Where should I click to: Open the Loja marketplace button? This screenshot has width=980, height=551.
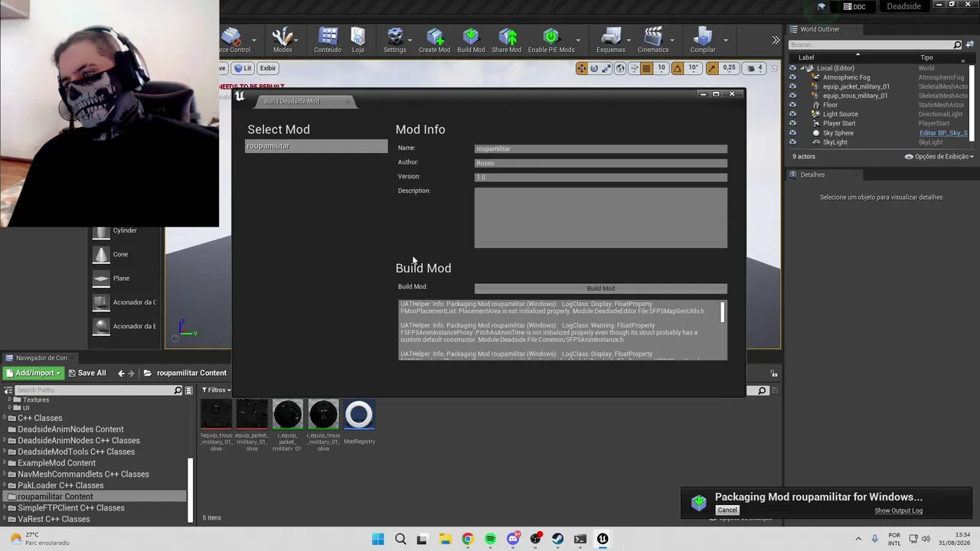pos(358,41)
